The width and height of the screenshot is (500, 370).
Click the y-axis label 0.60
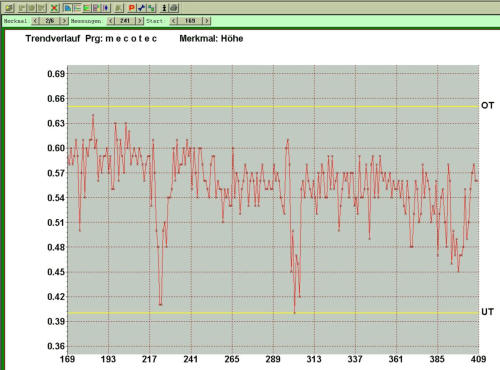56,148
